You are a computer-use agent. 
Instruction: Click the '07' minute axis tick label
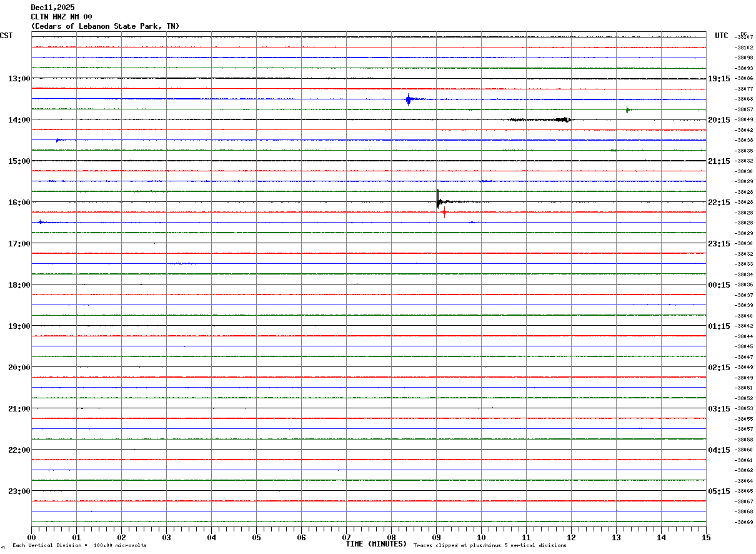(346, 537)
